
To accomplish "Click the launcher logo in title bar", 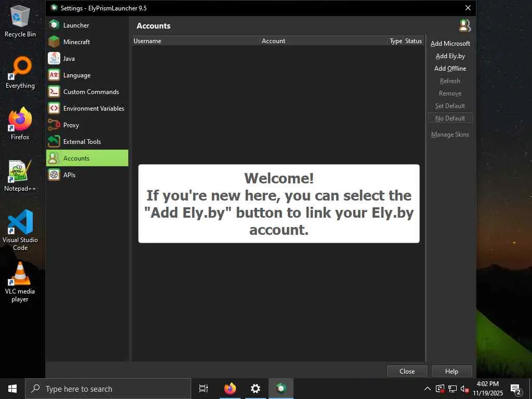I will click(54, 8).
